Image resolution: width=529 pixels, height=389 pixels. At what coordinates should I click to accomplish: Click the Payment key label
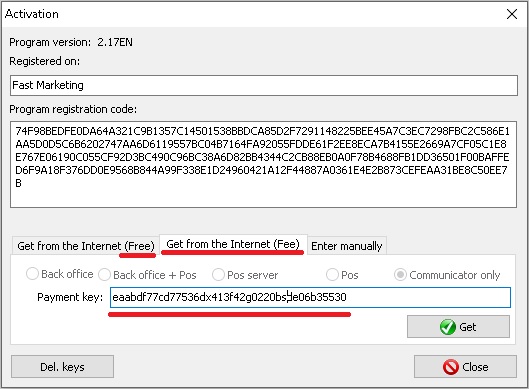(x=70, y=297)
